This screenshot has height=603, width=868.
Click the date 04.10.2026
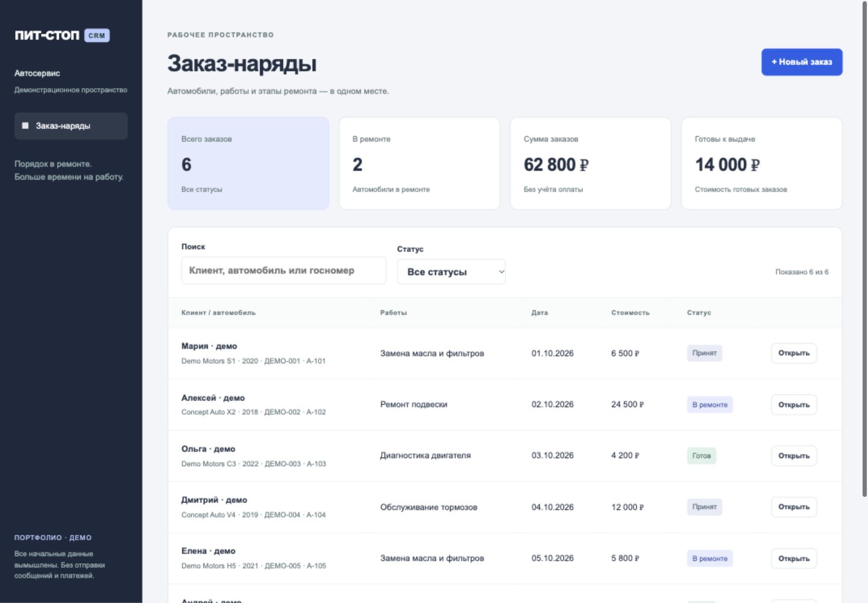553,507
